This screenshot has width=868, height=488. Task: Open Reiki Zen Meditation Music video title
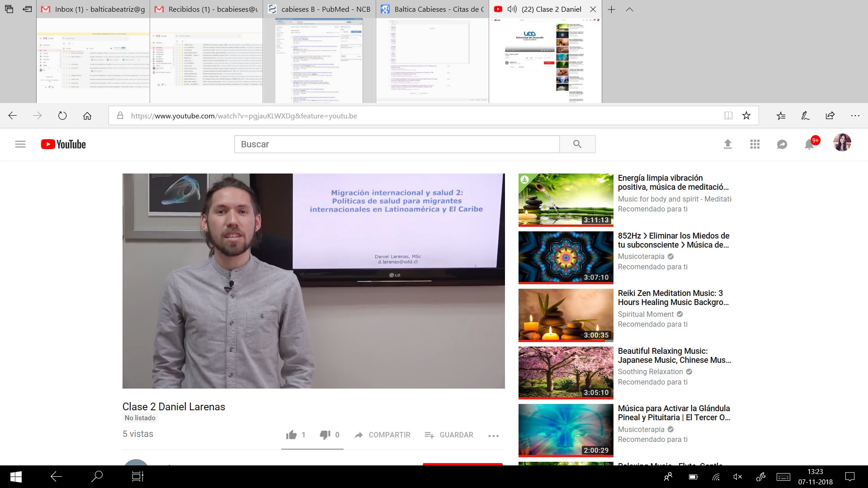[x=673, y=298]
